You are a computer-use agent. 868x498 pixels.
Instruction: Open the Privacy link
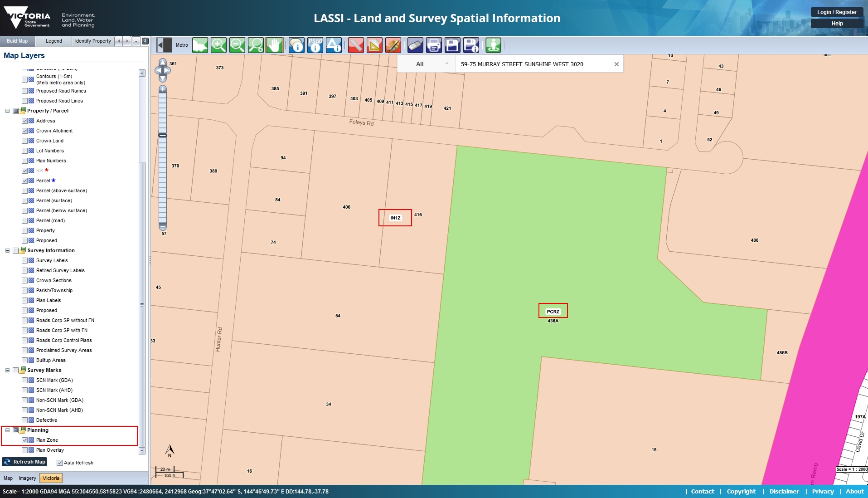tap(823, 491)
